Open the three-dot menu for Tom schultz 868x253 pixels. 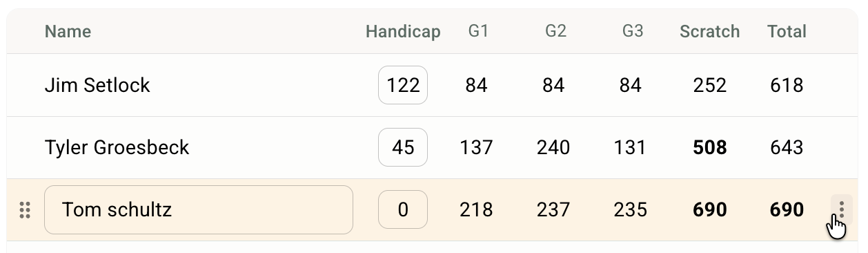click(842, 209)
